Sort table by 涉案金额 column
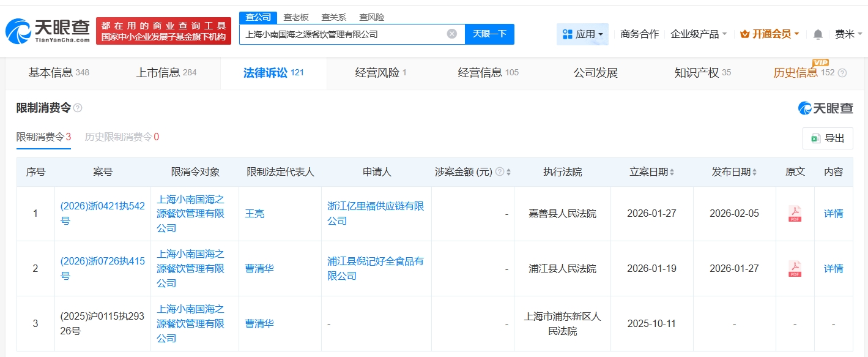Image resolution: width=868 pixels, height=357 pixels. pyautogui.click(x=508, y=172)
